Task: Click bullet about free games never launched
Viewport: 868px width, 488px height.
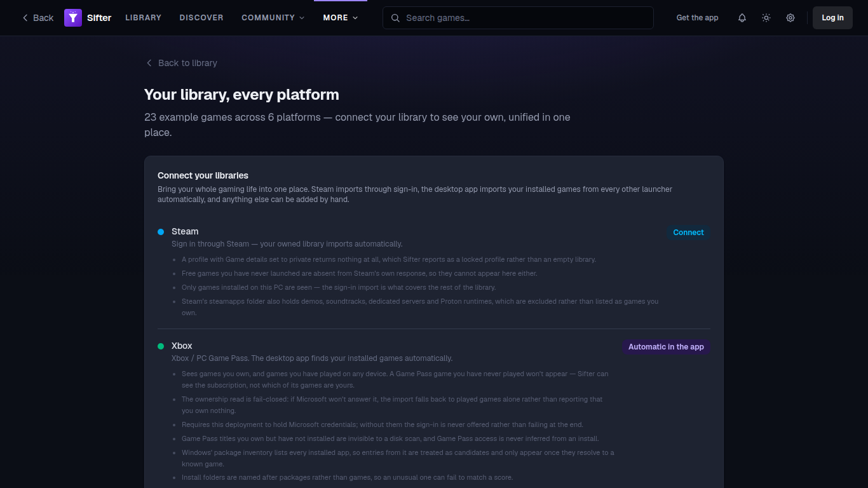Action: pos(360,273)
